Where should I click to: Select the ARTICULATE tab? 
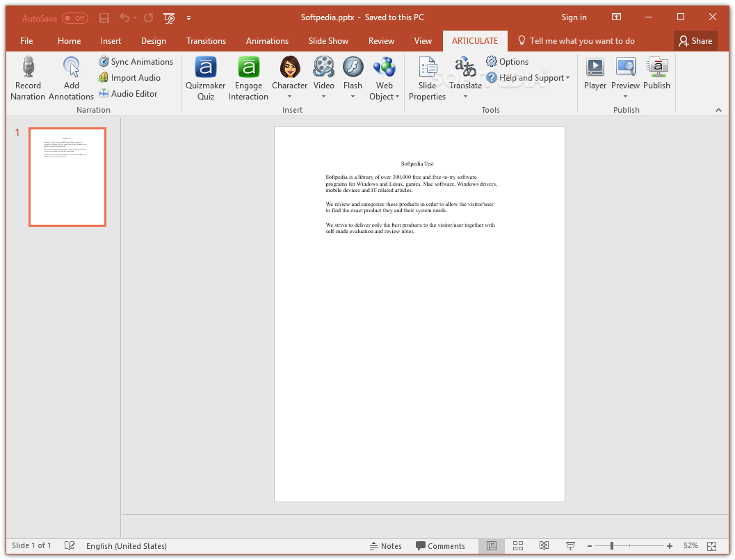pos(475,41)
